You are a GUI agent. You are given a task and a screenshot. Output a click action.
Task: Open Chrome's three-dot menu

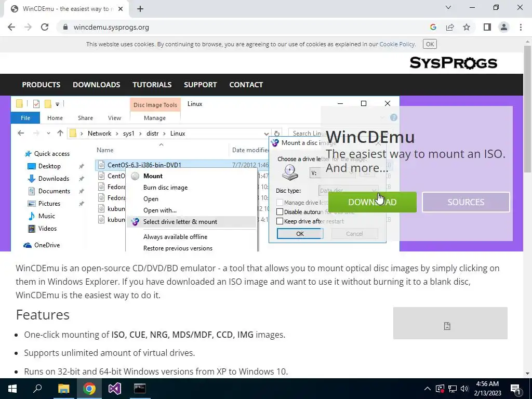(521, 27)
